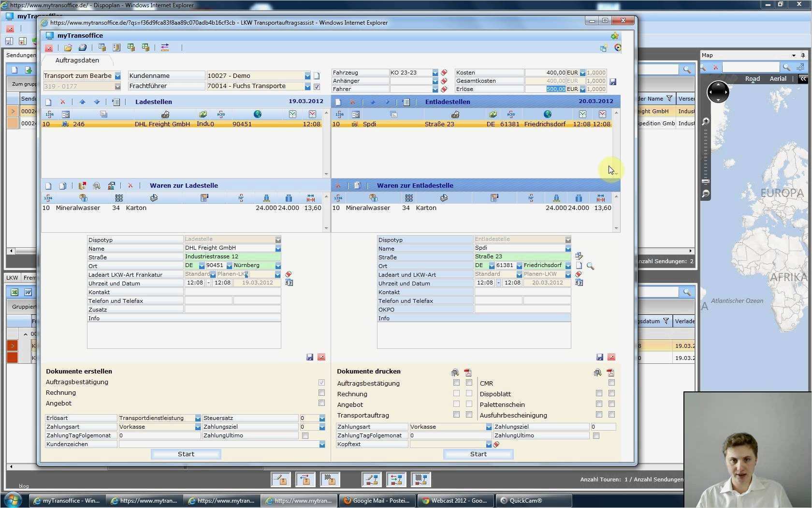Click calendar icon beside Ladestelle date
This screenshot has height=508, width=812.
pyautogui.click(x=289, y=283)
